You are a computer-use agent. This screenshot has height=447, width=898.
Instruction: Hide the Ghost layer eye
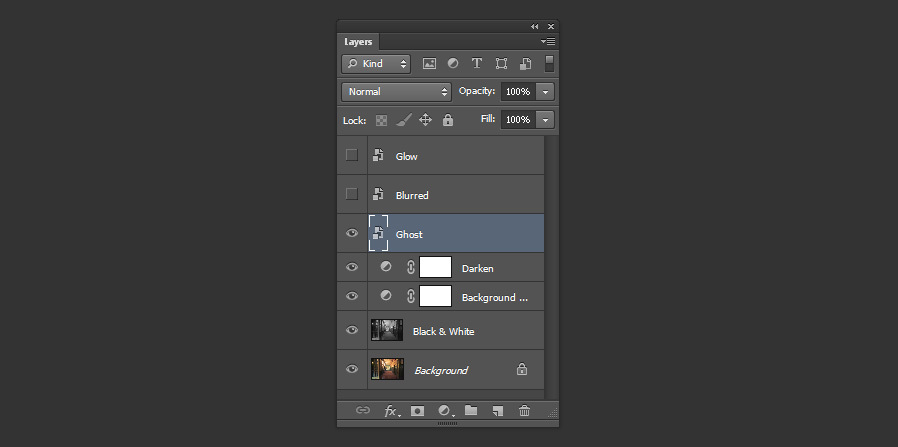click(x=352, y=233)
